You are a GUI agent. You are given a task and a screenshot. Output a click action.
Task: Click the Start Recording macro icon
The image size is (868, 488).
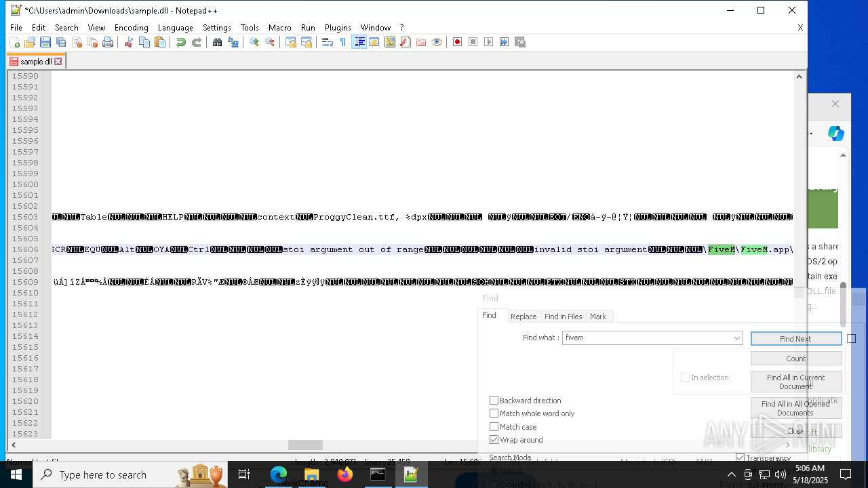point(457,42)
